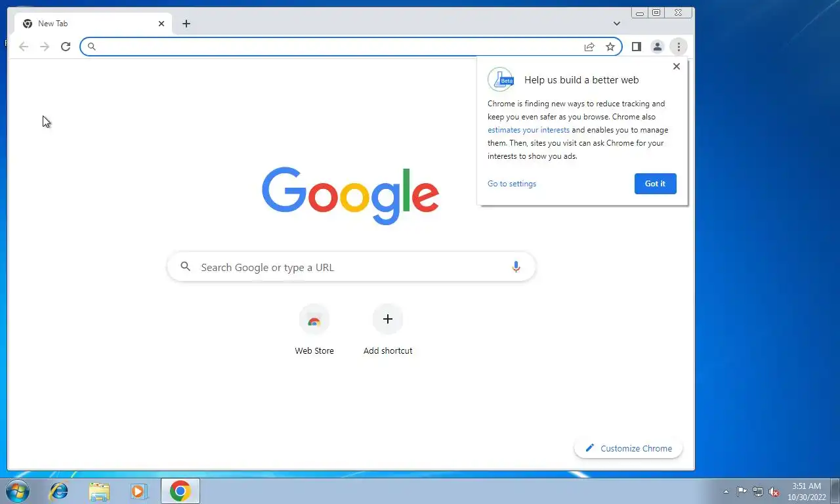840x504 pixels.
Task: Click the magnifier icon in search box
Action: pos(186,266)
